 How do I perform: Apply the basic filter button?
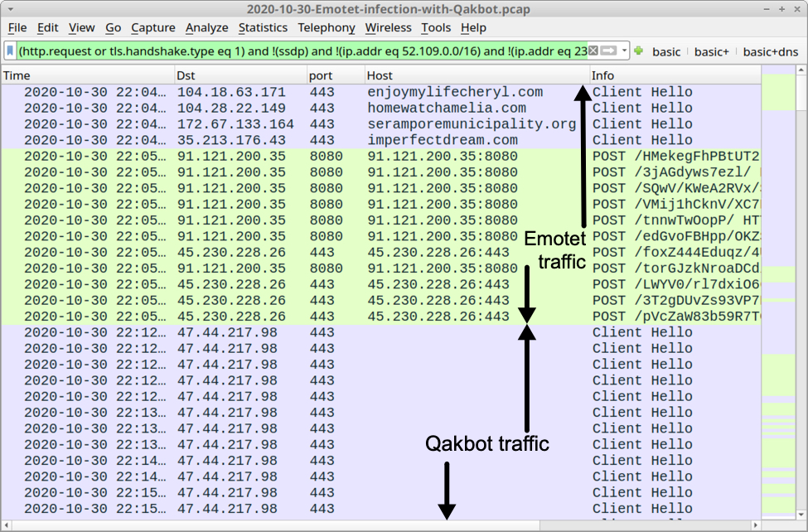pos(666,51)
